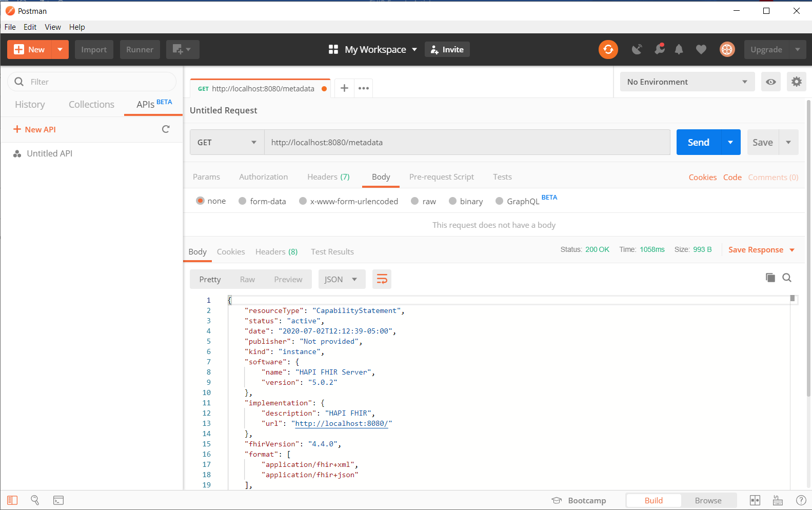Image resolution: width=812 pixels, height=510 pixels.
Task: Open the Headers (7) request tab
Action: pyautogui.click(x=328, y=176)
